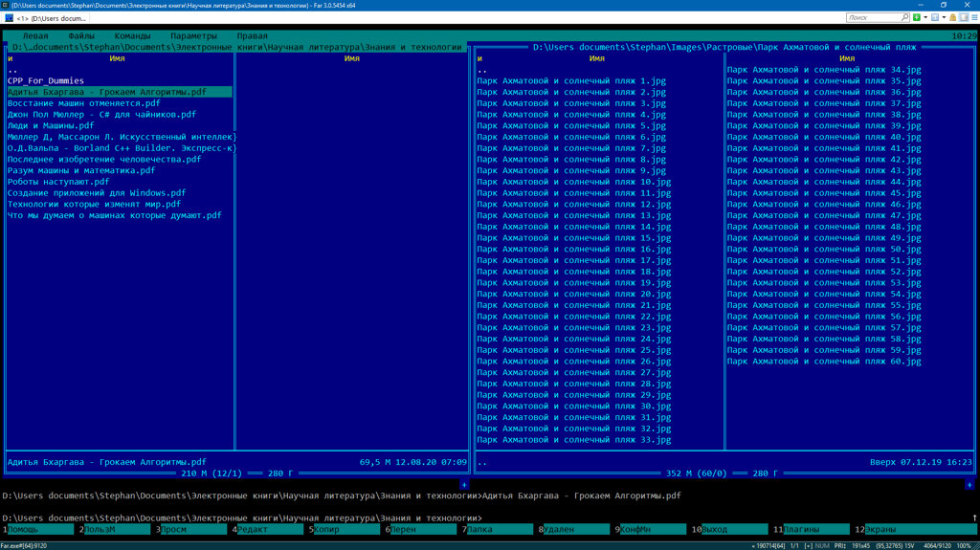The image size is (980, 550).
Task: Click the split-panel buffer icon in toolbar
Action: click(964, 17)
